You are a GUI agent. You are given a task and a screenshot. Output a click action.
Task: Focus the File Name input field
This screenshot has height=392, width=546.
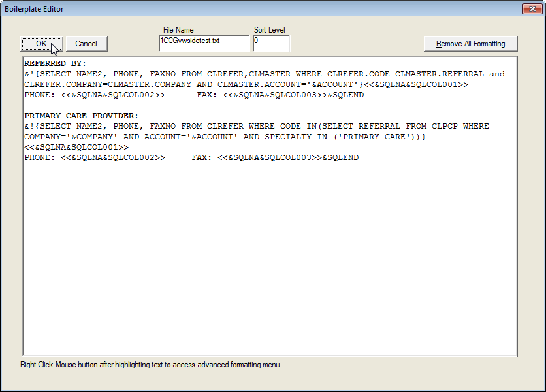coord(204,43)
